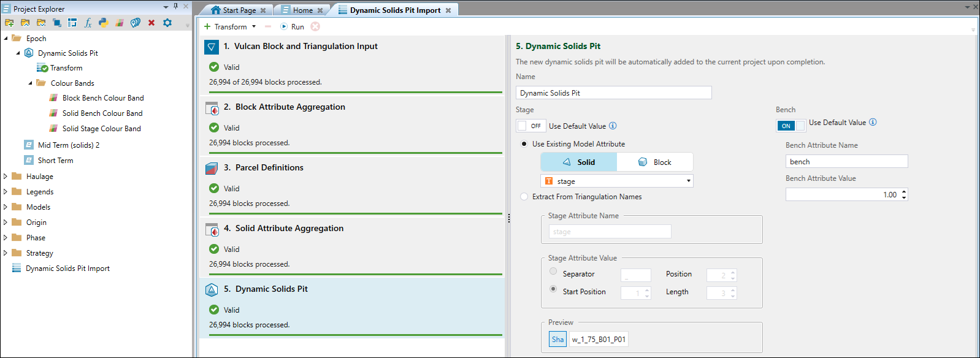Select Extract From Triangulation Names radio
This screenshot has width=980, height=358.
tap(524, 197)
